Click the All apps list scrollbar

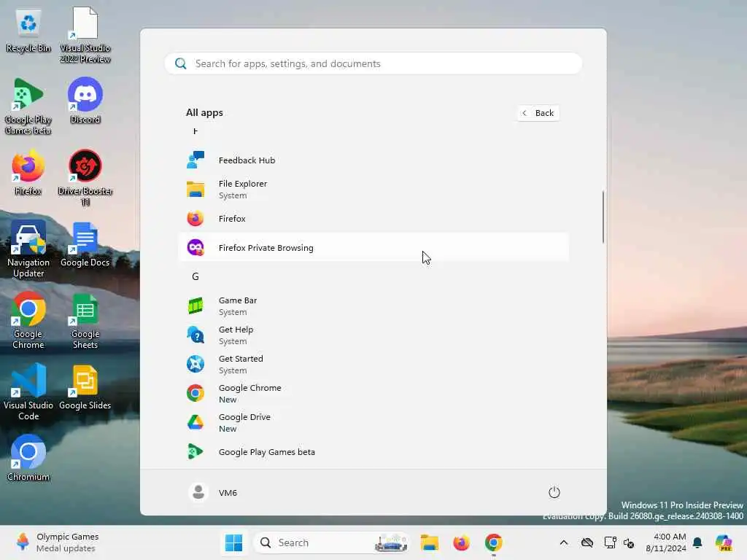pos(603,217)
